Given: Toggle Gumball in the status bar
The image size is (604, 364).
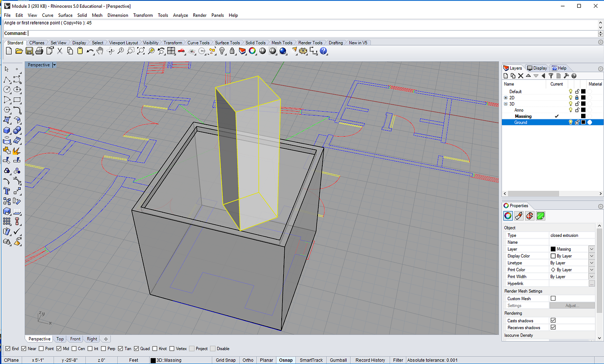Looking at the screenshot, I should 338,360.
